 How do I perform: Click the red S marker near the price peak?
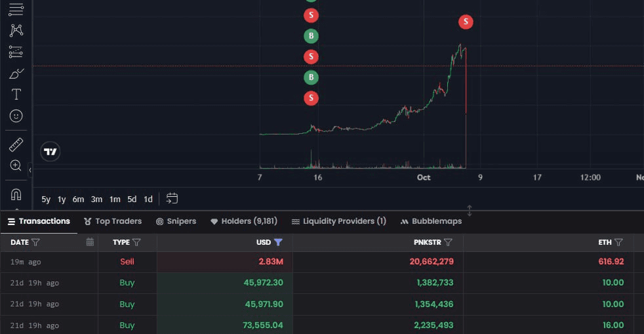(466, 22)
